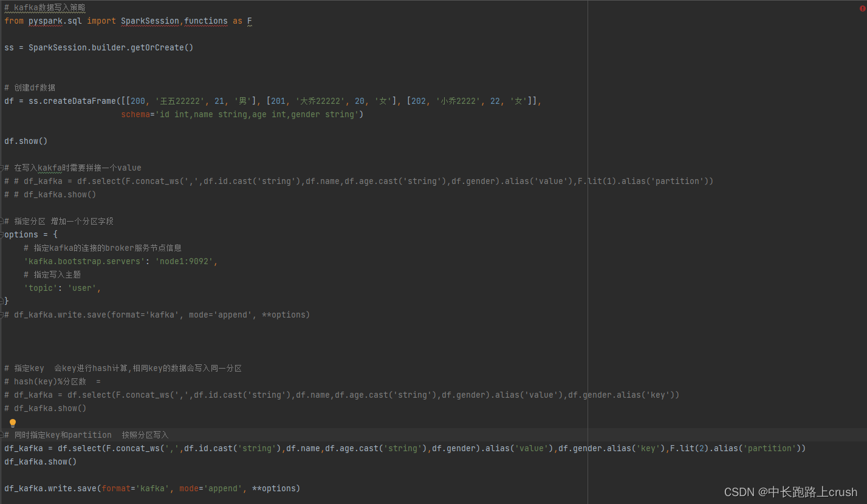This screenshot has width=867, height=504.
Task: Click the 'schema' keyword argument
Action: (135, 114)
